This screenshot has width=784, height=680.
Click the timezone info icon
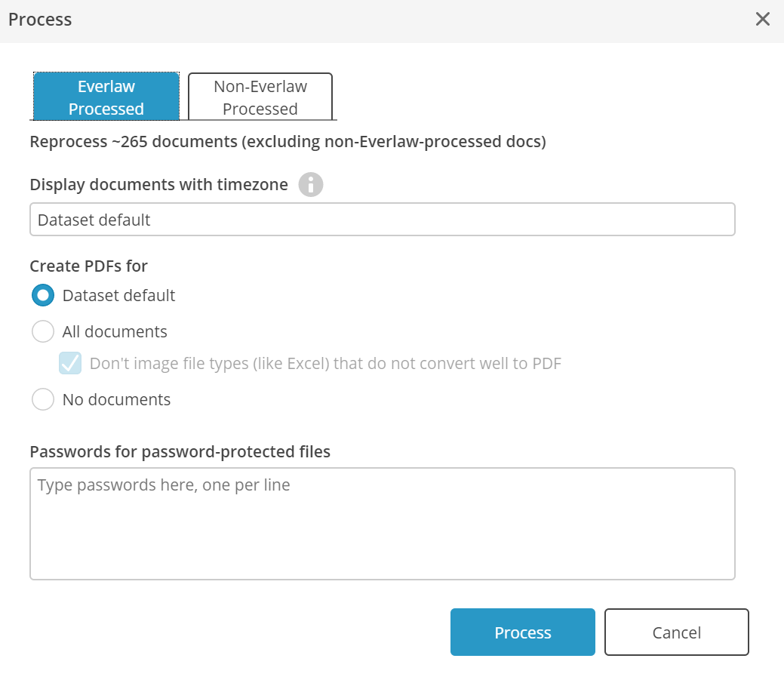pos(310,184)
